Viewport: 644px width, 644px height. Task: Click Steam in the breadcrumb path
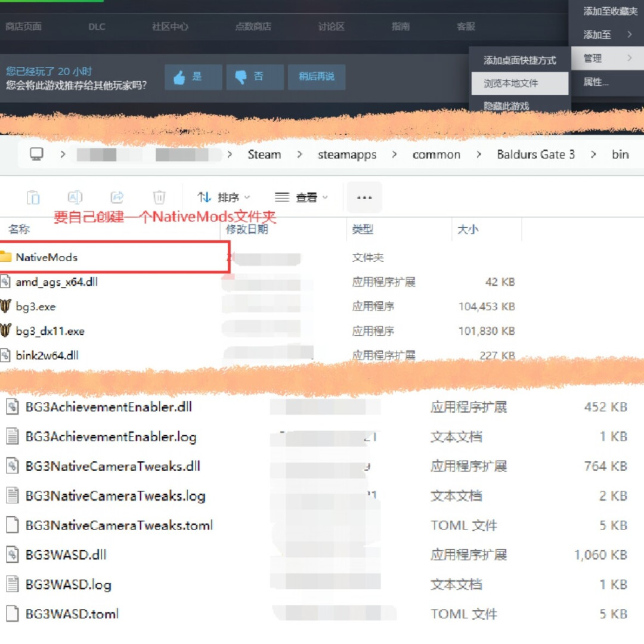pyautogui.click(x=264, y=154)
